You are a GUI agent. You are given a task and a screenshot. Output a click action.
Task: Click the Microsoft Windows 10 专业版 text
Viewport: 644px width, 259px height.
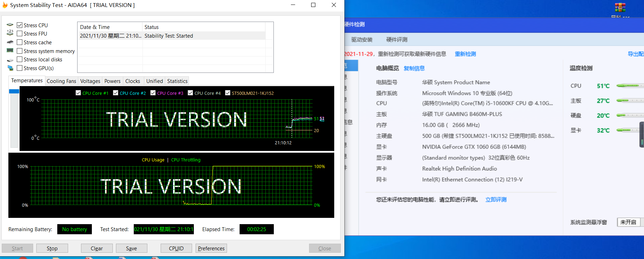point(467,93)
